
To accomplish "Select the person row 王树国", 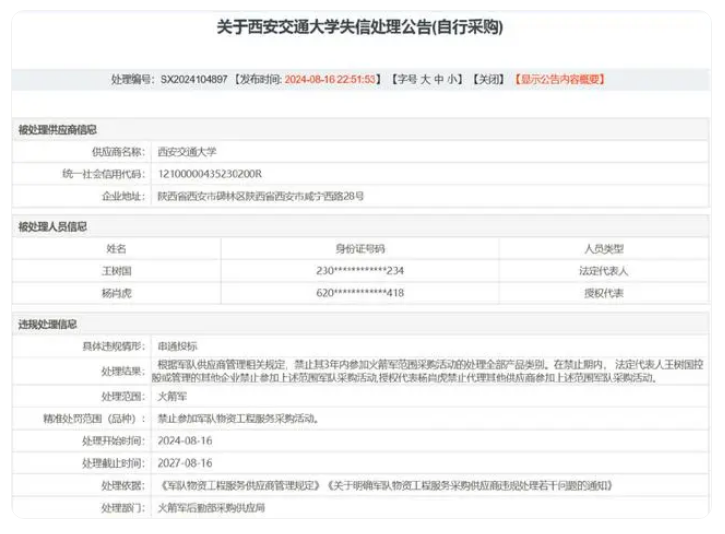I will (x=116, y=270).
